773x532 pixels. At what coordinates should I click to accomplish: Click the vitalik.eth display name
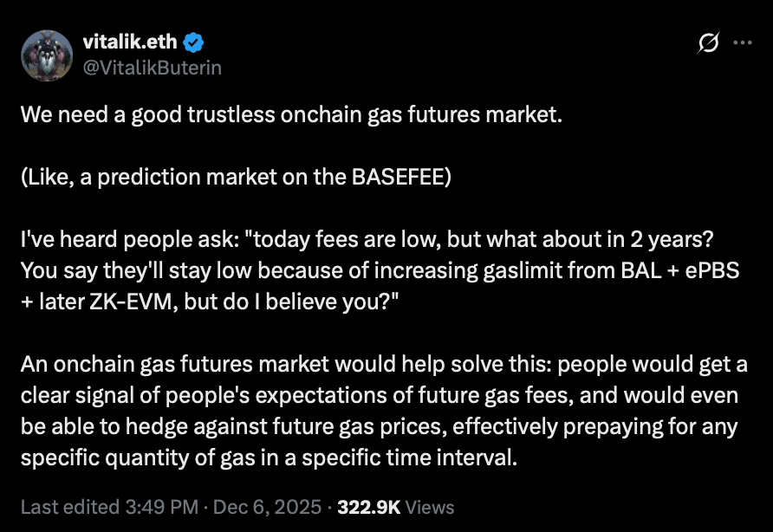[131, 42]
